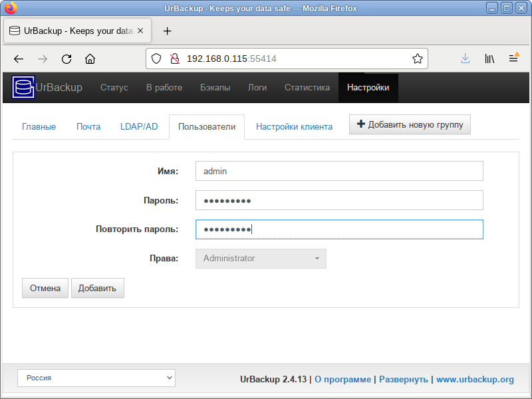
Task: Switch to the Главные settings tab
Action: click(x=39, y=126)
